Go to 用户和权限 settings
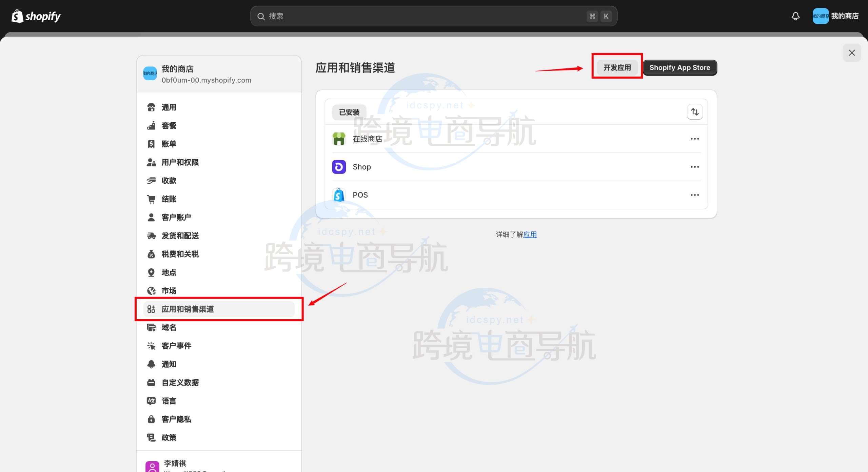 click(180, 162)
